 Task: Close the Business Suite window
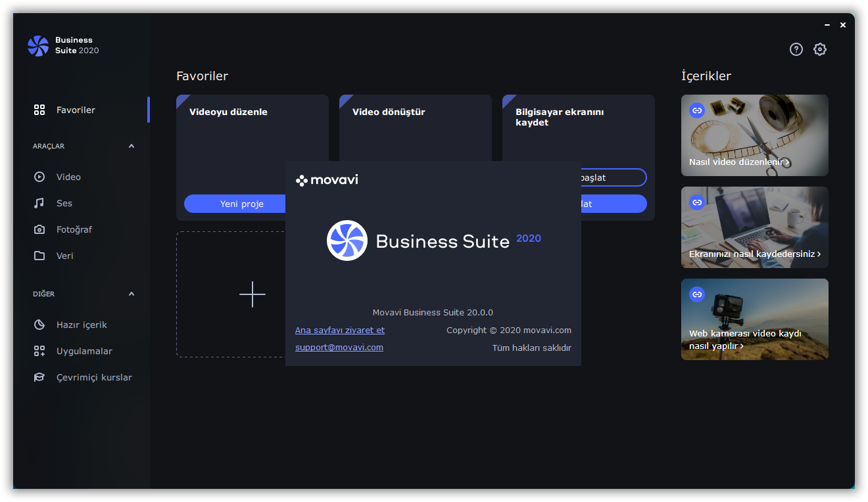843,25
